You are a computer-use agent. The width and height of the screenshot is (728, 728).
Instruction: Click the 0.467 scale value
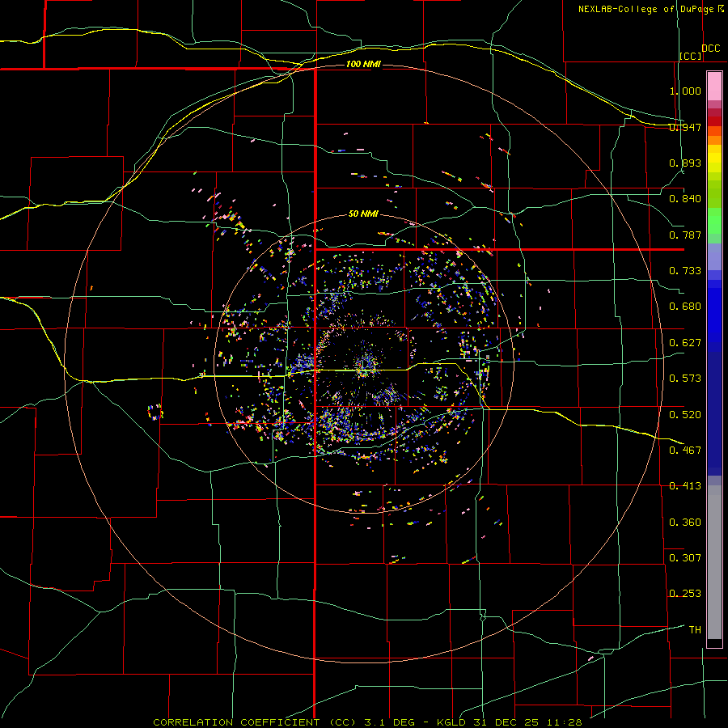pos(685,451)
